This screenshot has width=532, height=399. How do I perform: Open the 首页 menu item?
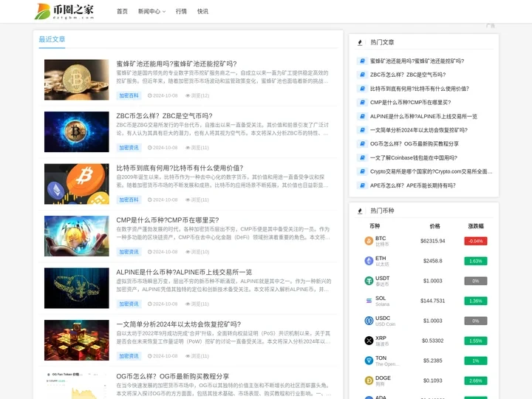(x=122, y=12)
